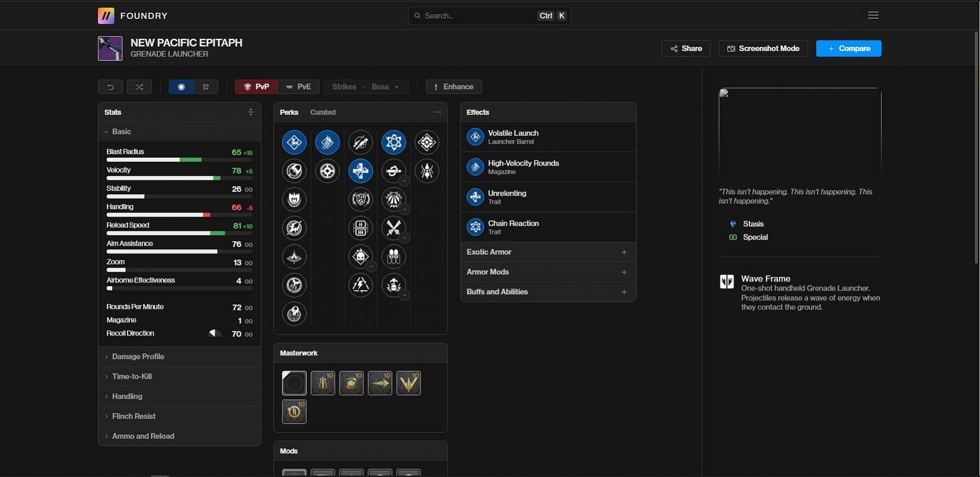980x477 pixels.
Task: Open the Strikes Boss dropdown
Action: (x=366, y=87)
